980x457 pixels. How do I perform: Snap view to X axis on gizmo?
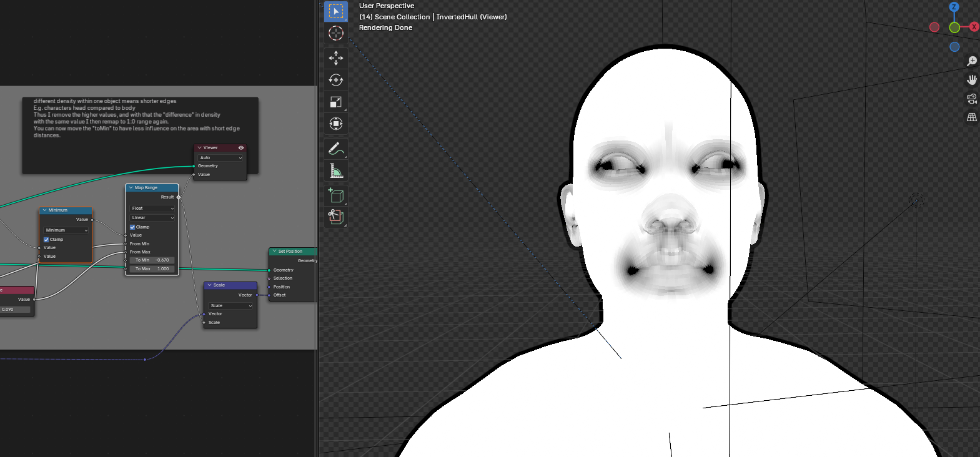974,27
